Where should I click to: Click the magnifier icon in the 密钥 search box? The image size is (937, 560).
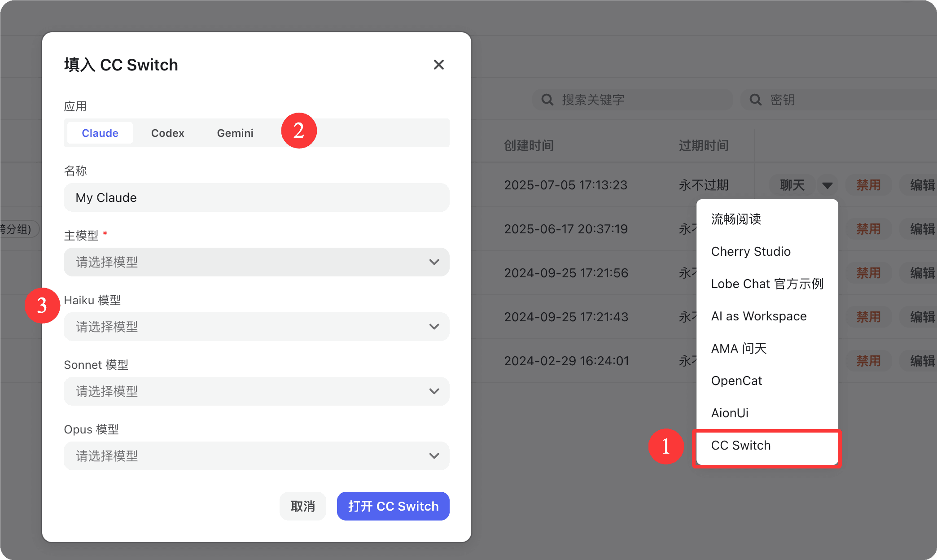755,99
